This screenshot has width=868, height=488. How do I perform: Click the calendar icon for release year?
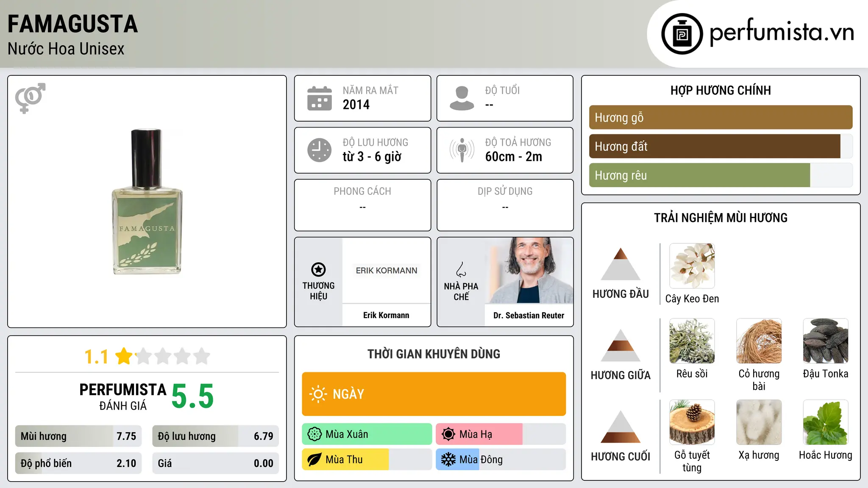tap(320, 98)
